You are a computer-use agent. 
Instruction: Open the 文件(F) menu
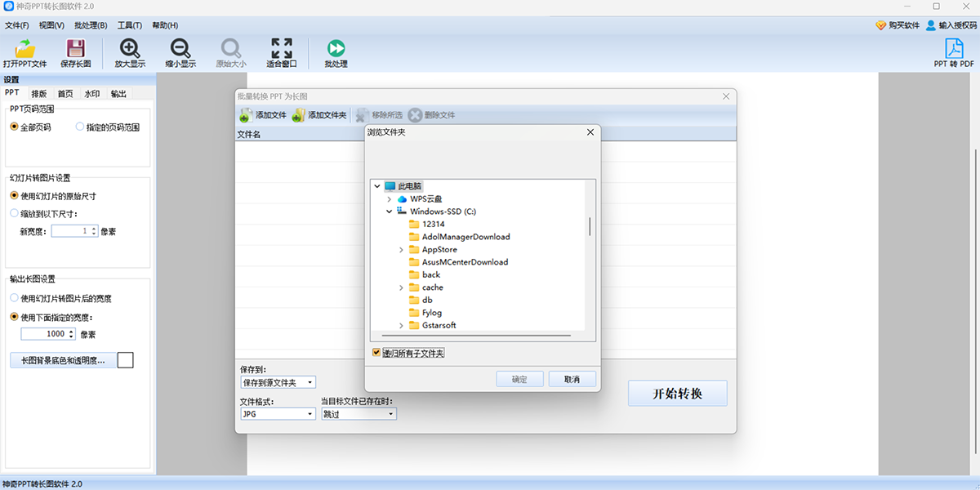pos(17,25)
